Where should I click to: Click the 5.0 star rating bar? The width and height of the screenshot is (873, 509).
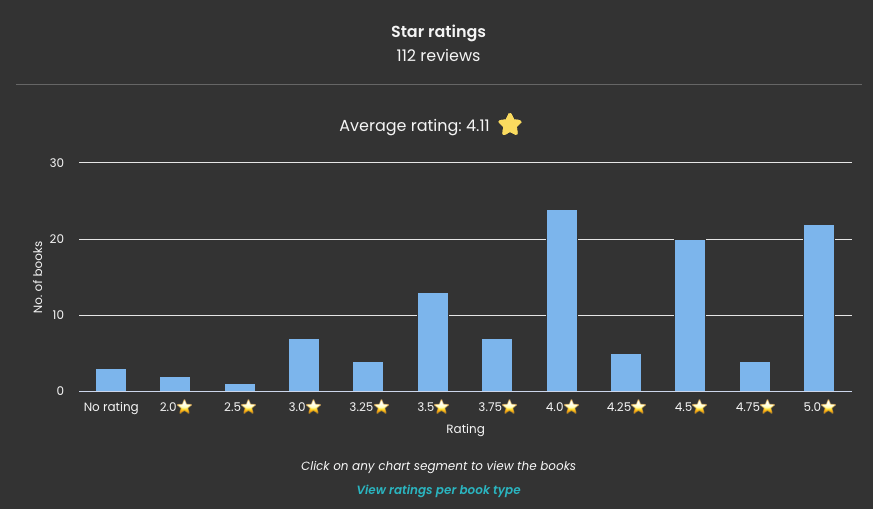[819, 308]
